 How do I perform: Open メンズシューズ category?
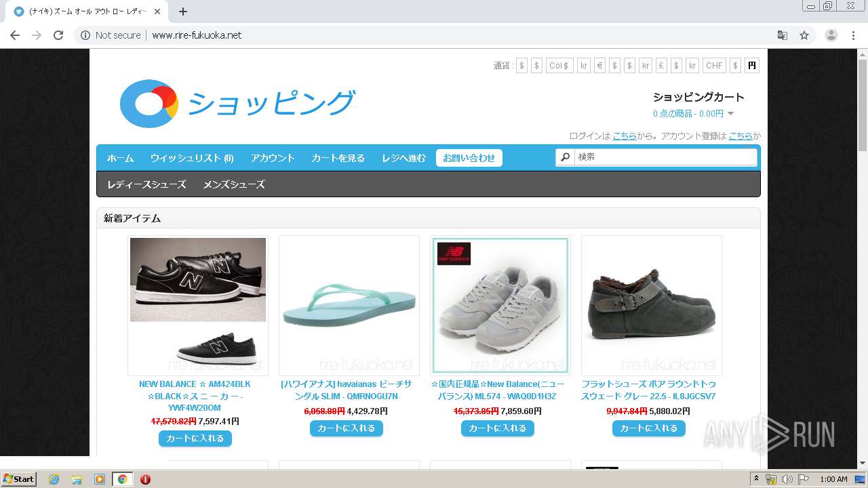click(234, 184)
